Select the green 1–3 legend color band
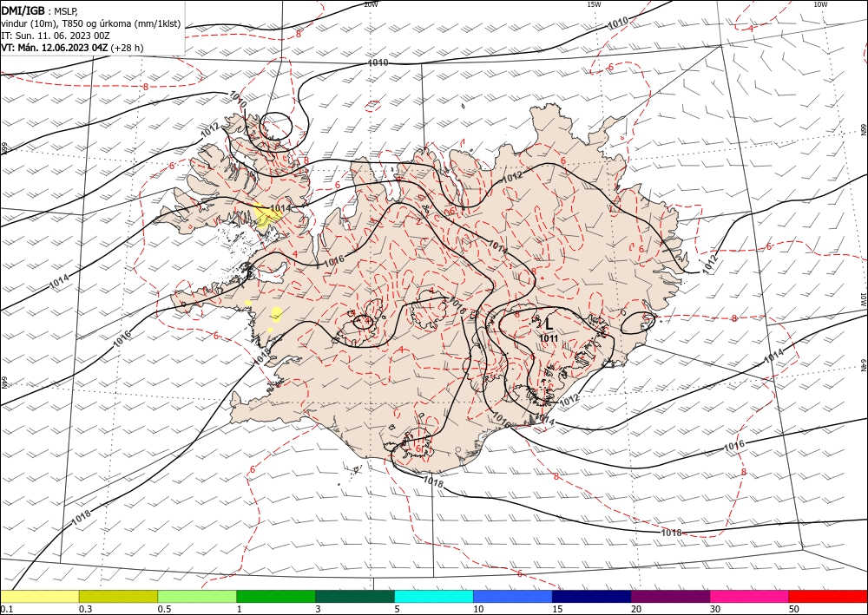 point(276,596)
